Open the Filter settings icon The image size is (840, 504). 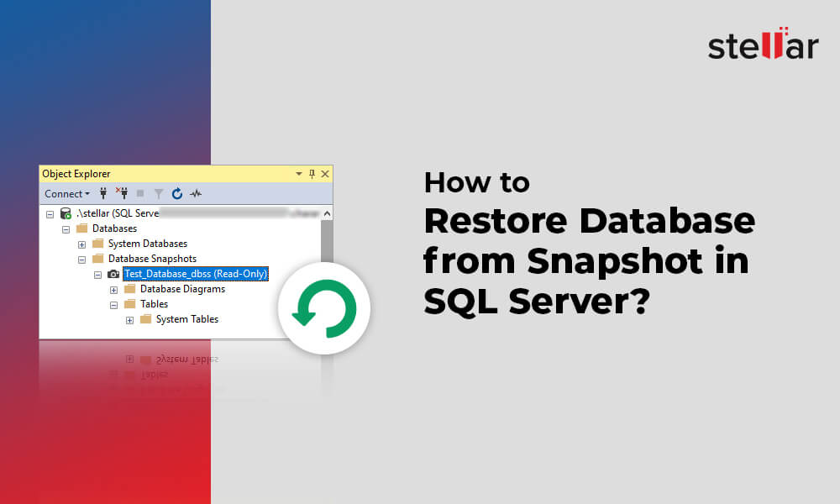click(159, 193)
